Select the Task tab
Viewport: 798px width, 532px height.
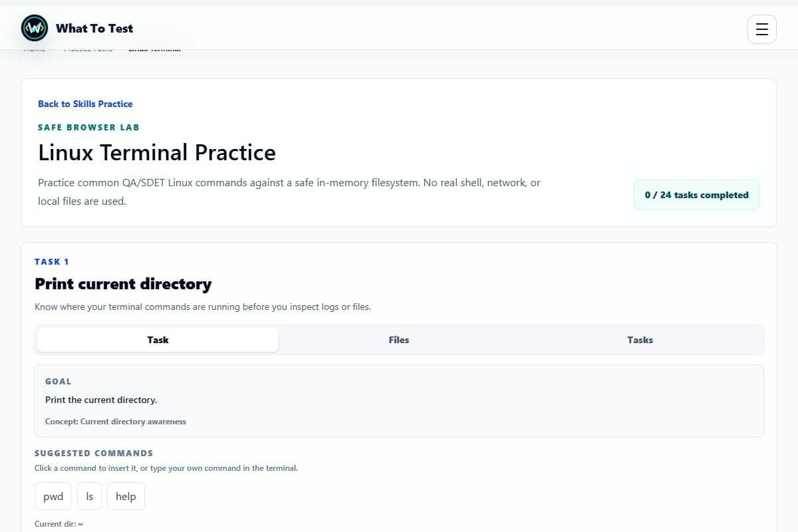click(x=158, y=340)
